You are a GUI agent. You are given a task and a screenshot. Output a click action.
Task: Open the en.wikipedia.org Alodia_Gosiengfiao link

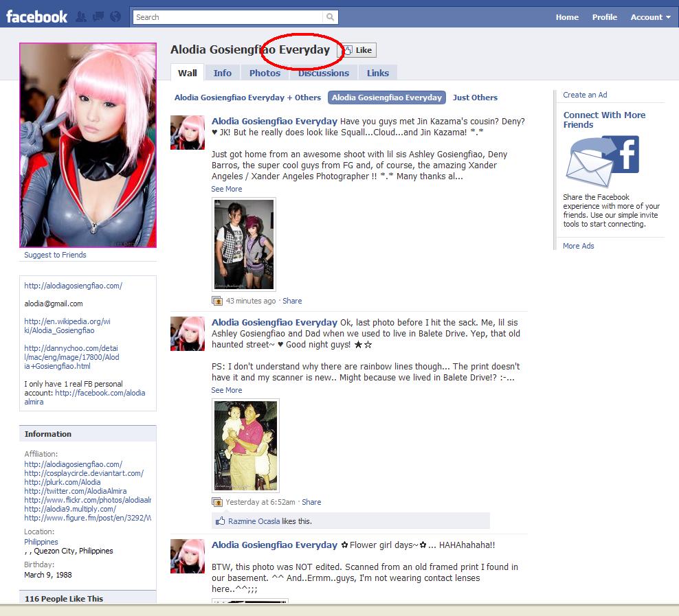click(x=67, y=326)
